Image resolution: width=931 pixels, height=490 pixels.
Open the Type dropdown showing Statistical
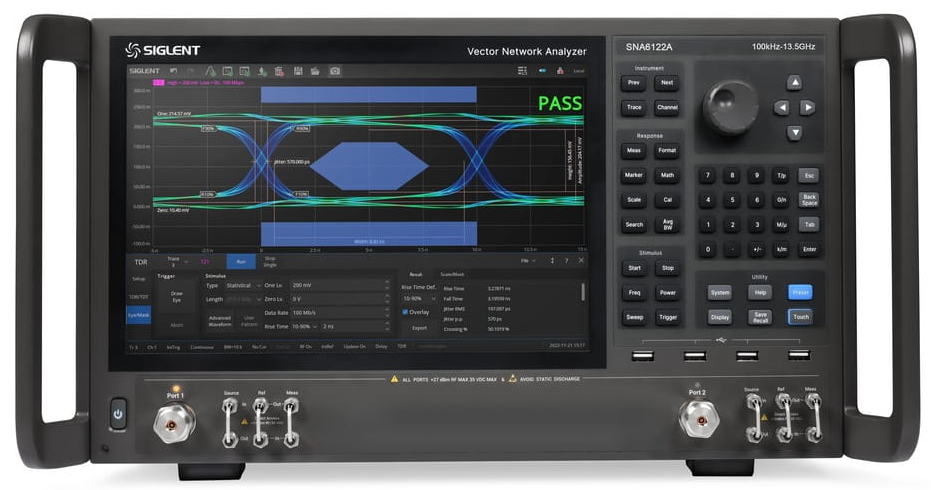click(x=242, y=286)
